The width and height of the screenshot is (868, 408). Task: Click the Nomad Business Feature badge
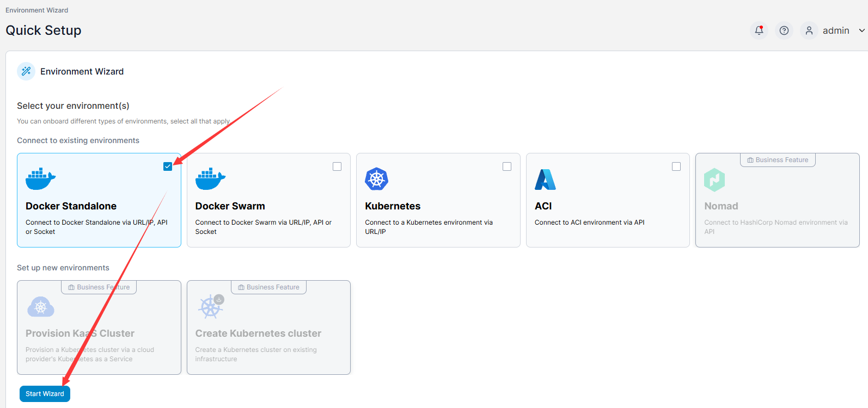[x=778, y=160]
